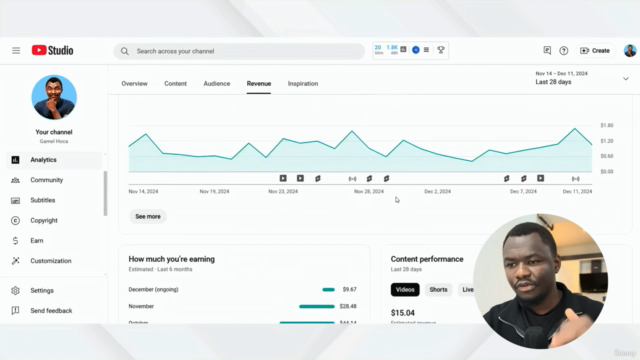Viewport: 640px width, 360px height.
Task: Switch to the Overview tab
Action: pyautogui.click(x=134, y=84)
